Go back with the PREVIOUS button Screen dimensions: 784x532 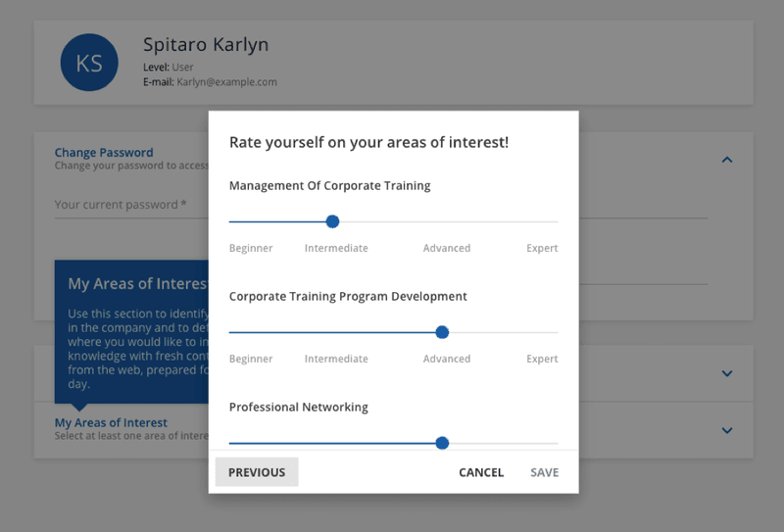[257, 472]
